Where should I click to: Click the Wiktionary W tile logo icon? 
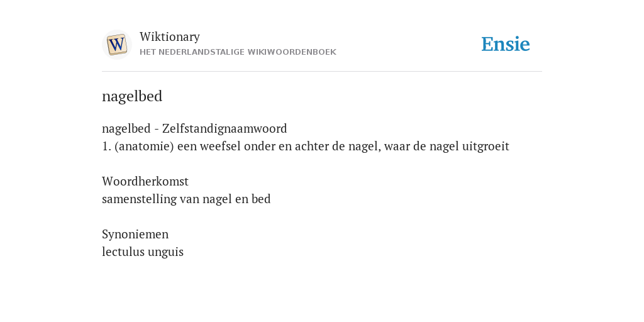[x=116, y=45]
